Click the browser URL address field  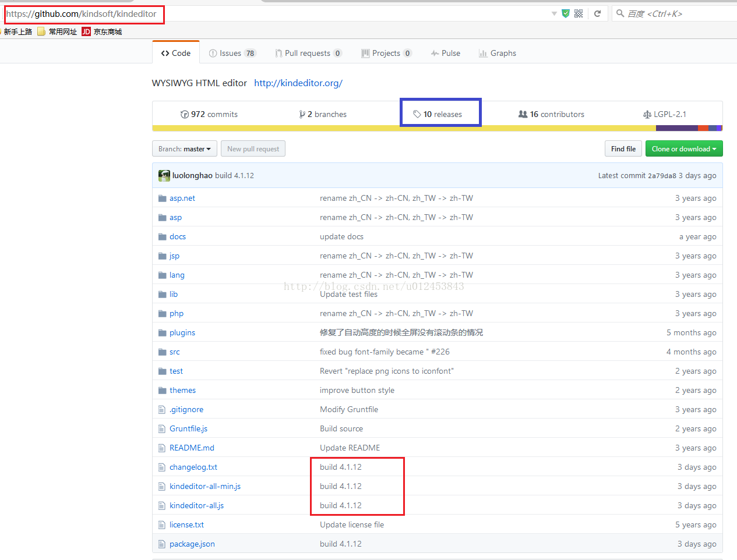pyautogui.click(x=277, y=13)
